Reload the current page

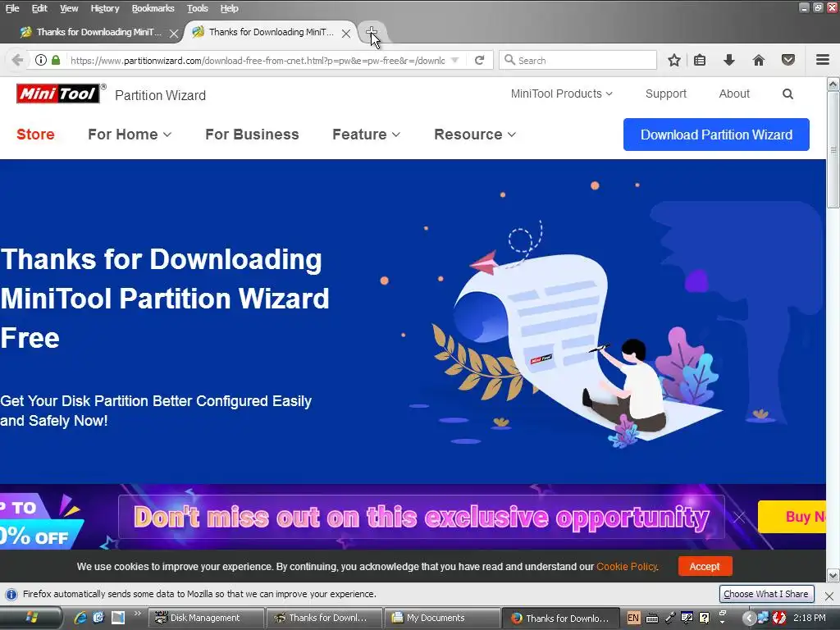coord(479,60)
